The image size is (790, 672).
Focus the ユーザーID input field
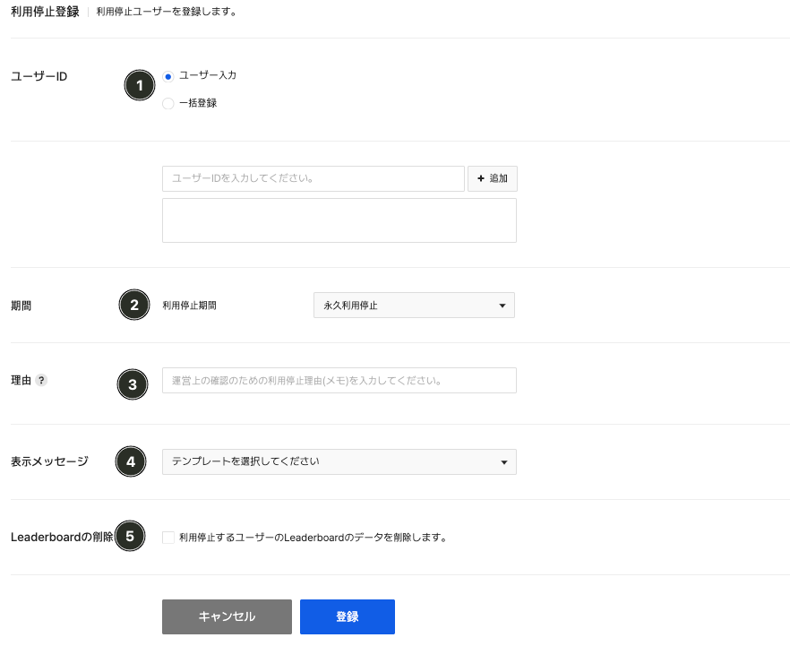[313, 178]
